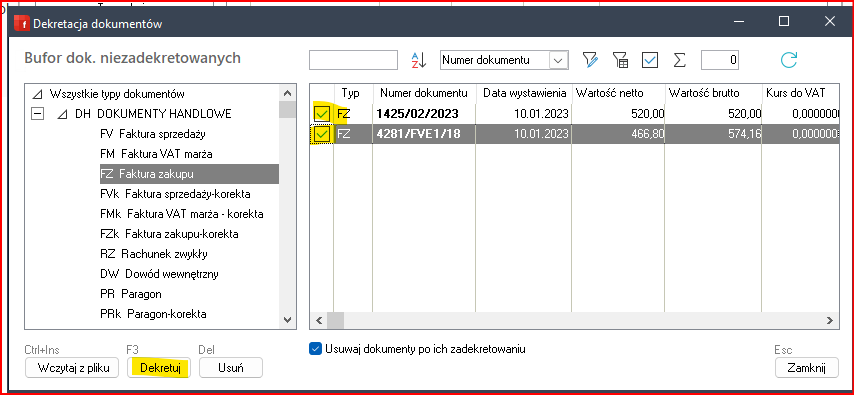854x395 pixels.
Task: Open the Numer dokumentu sort dropdown
Action: 558,60
